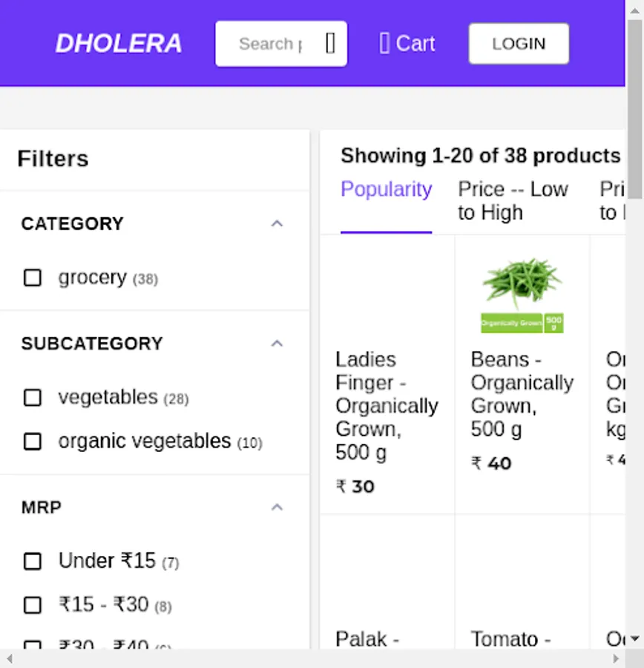644x668 pixels.
Task: Click the horizontal scrollbar right arrow
Action: pyautogui.click(x=615, y=659)
